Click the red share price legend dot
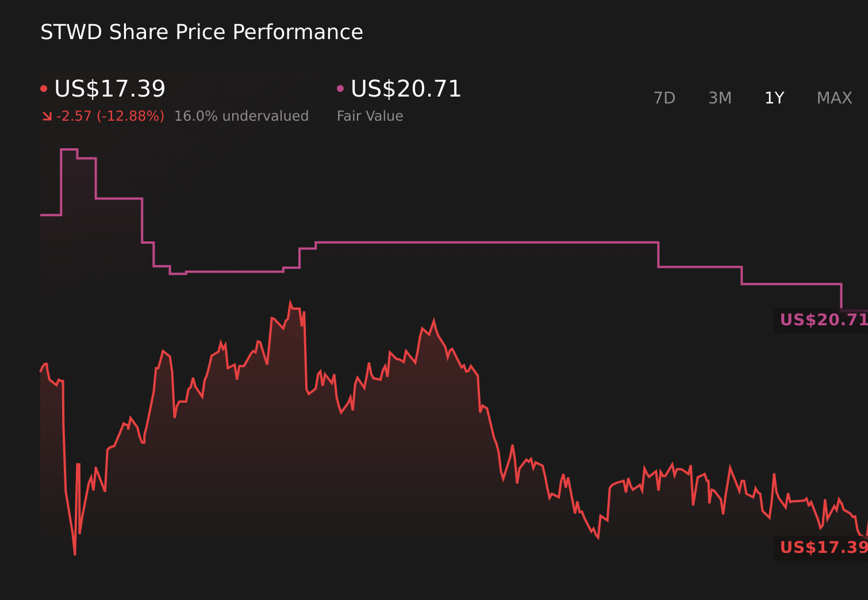This screenshot has width=868, height=600. tap(45, 87)
